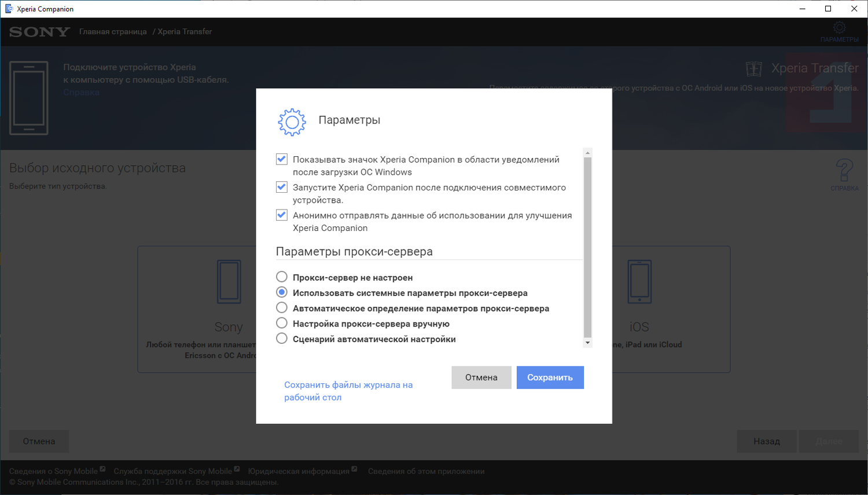The height and width of the screenshot is (495, 868).
Task: Click the external link icon after Служба поддержки
Action: point(237,469)
